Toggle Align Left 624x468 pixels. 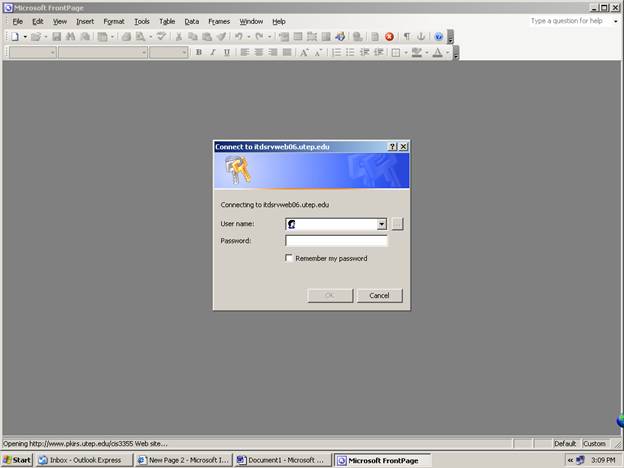[244, 53]
